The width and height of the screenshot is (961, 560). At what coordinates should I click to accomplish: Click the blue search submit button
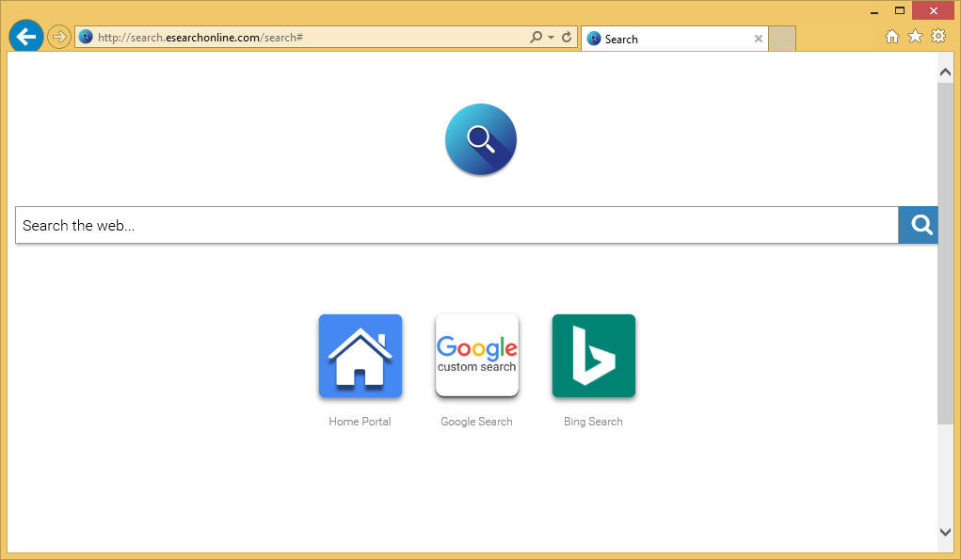point(921,225)
